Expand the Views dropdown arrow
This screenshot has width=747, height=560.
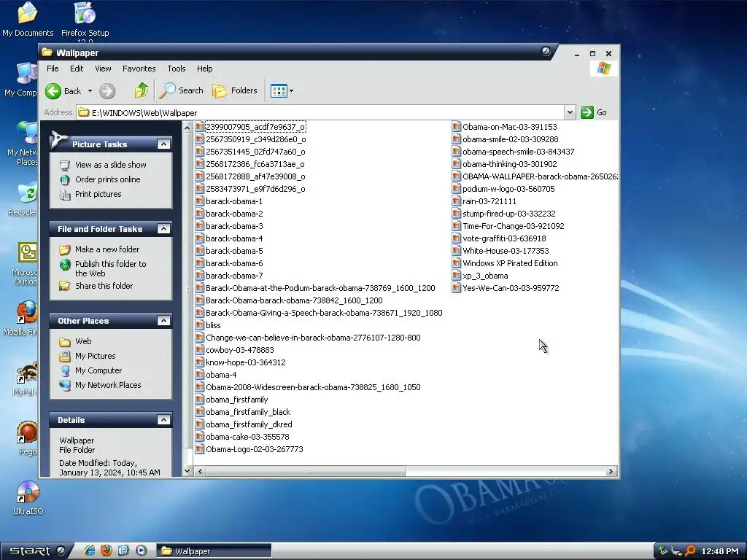(x=291, y=90)
